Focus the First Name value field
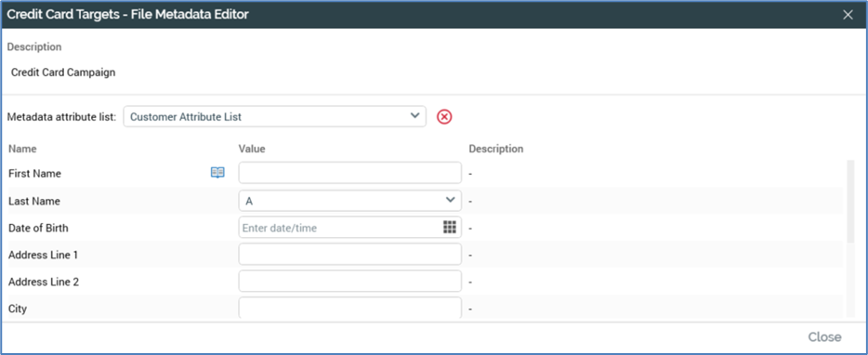Image resolution: width=868 pixels, height=355 pixels. tap(349, 173)
